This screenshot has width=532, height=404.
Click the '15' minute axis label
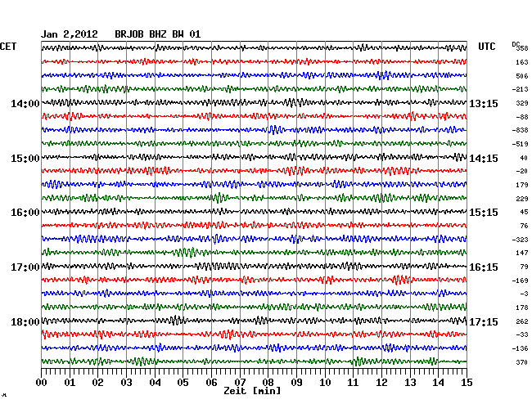coord(467,383)
